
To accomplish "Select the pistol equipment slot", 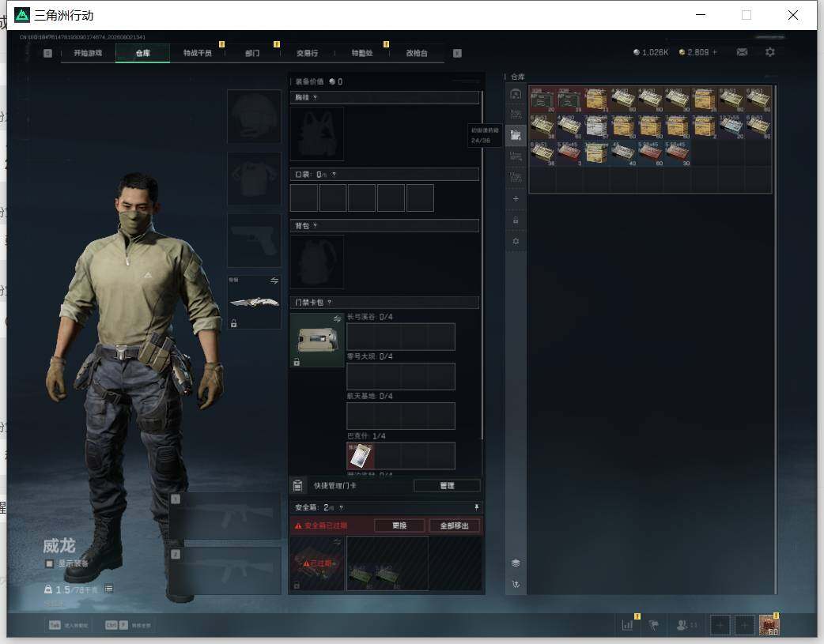I will 254,240.
